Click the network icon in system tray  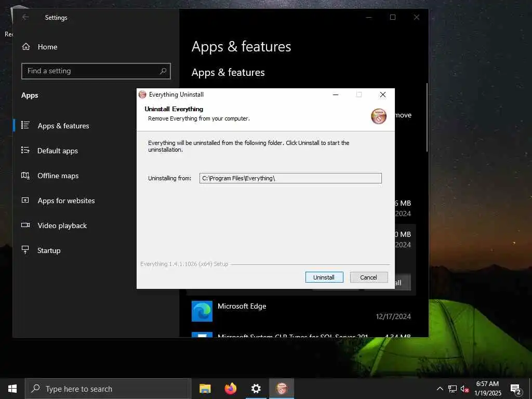pos(453,389)
